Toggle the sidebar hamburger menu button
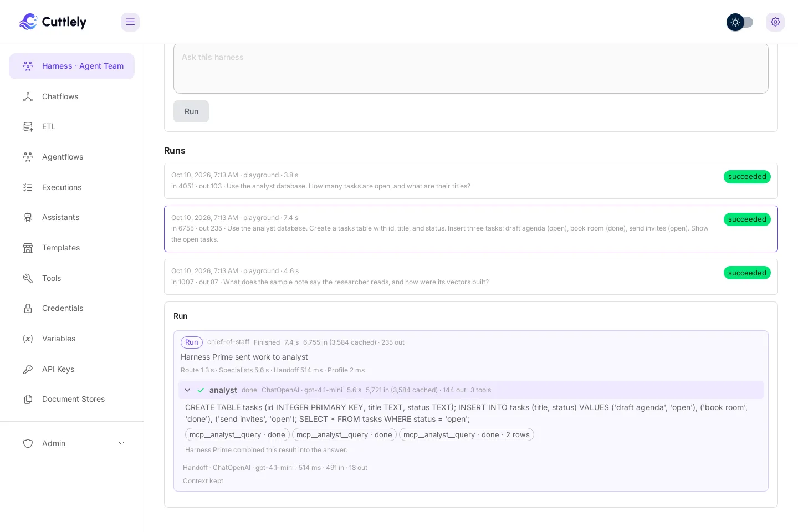The height and width of the screenshot is (532, 798). click(130, 22)
